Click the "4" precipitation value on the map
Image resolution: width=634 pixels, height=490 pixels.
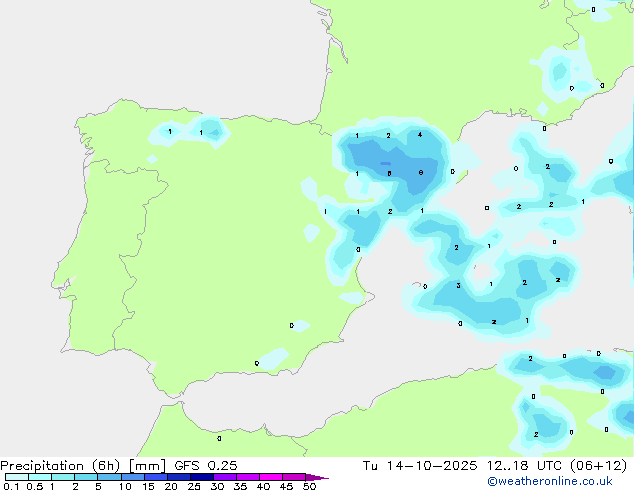pos(420,135)
